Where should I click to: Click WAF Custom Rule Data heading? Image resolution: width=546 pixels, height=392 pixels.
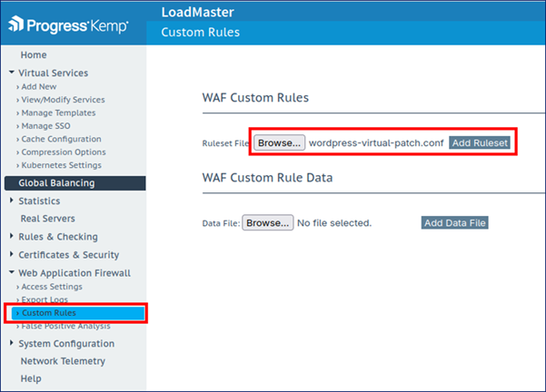pyautogui.click(x=267, y=178)
